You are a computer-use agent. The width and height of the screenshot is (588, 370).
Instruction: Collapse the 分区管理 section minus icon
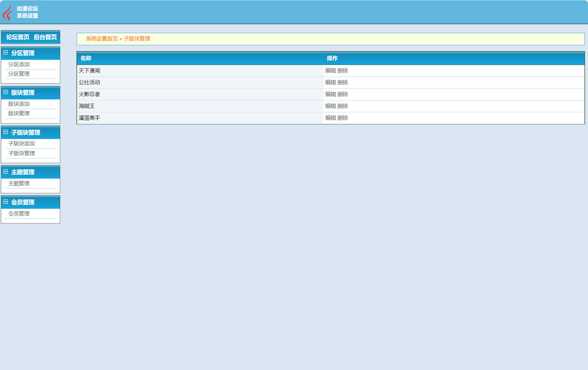coord(5,53)
